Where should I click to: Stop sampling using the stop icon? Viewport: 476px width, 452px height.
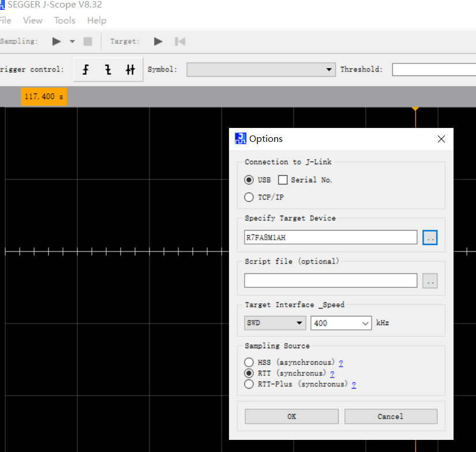pos(87,41)
